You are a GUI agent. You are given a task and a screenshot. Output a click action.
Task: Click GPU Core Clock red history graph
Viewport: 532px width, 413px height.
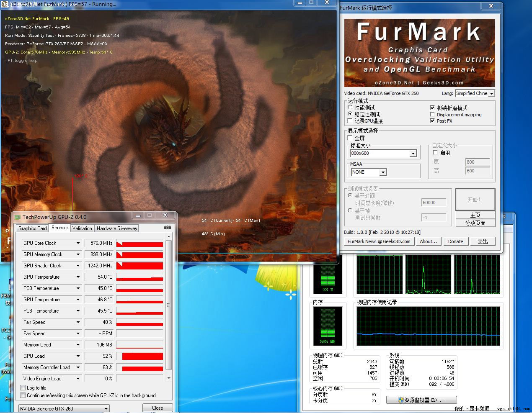[139, 243]
